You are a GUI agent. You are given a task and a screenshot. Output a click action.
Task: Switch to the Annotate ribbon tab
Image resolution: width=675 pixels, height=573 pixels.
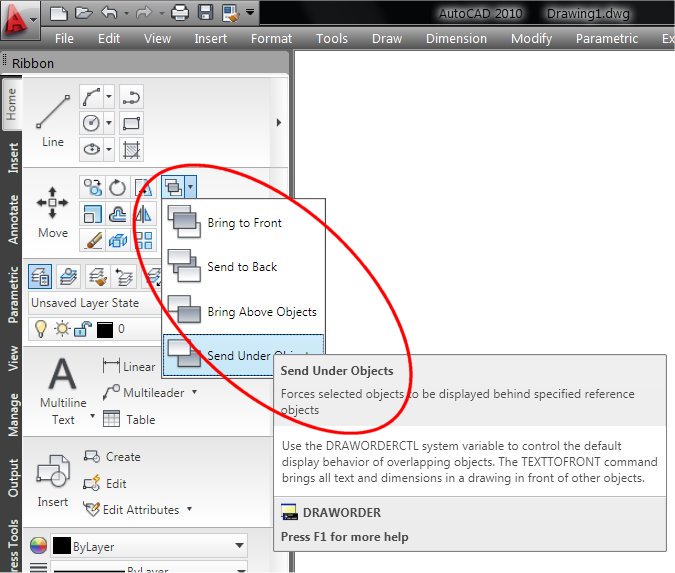(13, 220)
